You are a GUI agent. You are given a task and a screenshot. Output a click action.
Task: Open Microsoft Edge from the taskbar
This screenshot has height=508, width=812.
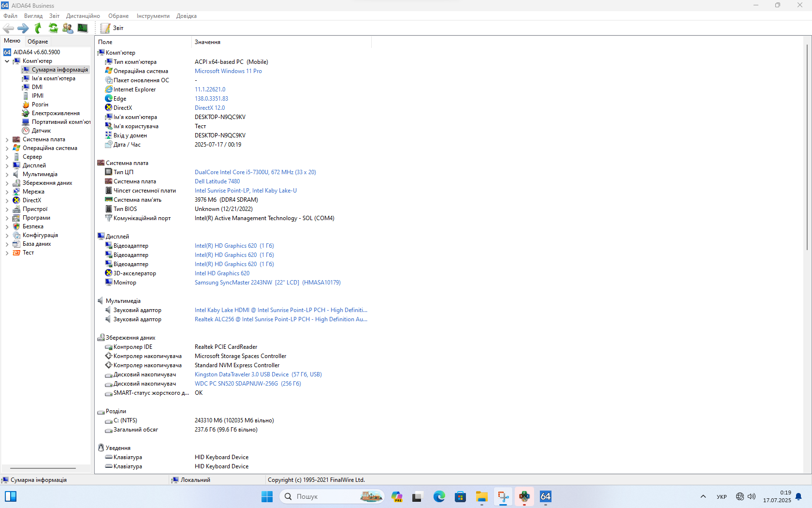click(x=439, y=496)
